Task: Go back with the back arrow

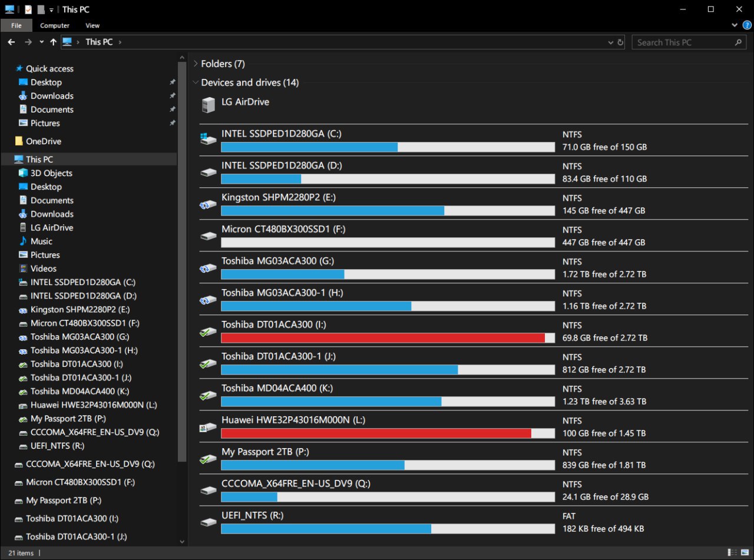Action: tap(11, 42)
